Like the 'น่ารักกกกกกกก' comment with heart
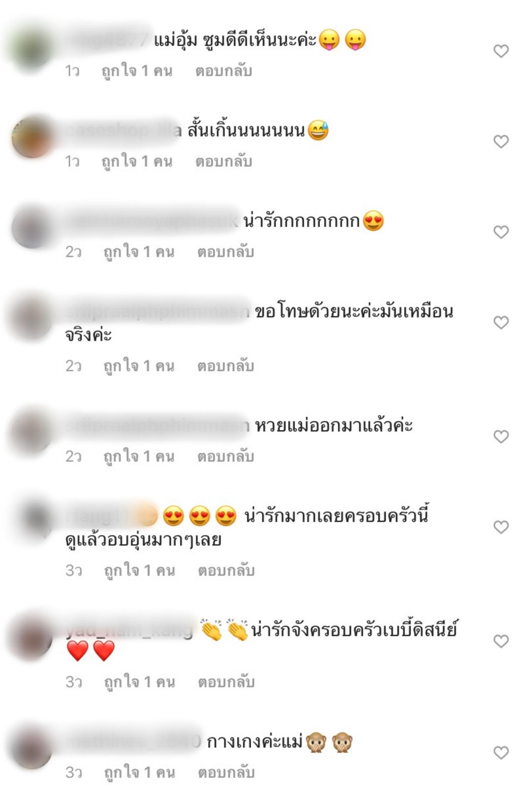532x802 pixels. (x=501, y=232)
